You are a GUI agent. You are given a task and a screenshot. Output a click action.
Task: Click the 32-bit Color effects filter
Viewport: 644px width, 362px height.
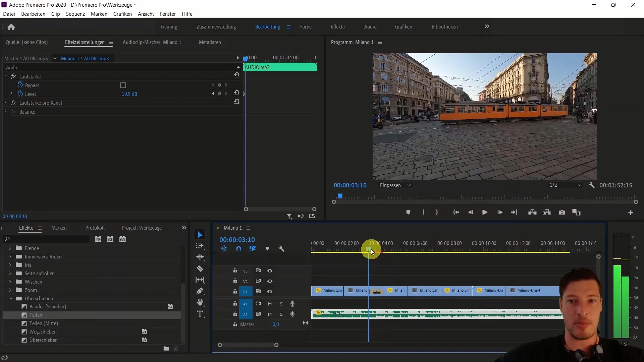(110, 239)
